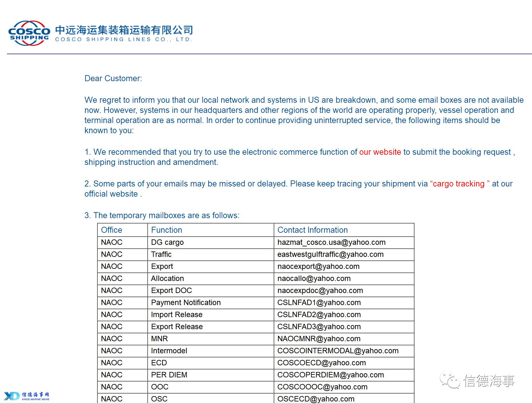532x404 pixels.
Task: Select email eastwestgulftraffic@yahoo.com
Action: click(x=330, y=254)
